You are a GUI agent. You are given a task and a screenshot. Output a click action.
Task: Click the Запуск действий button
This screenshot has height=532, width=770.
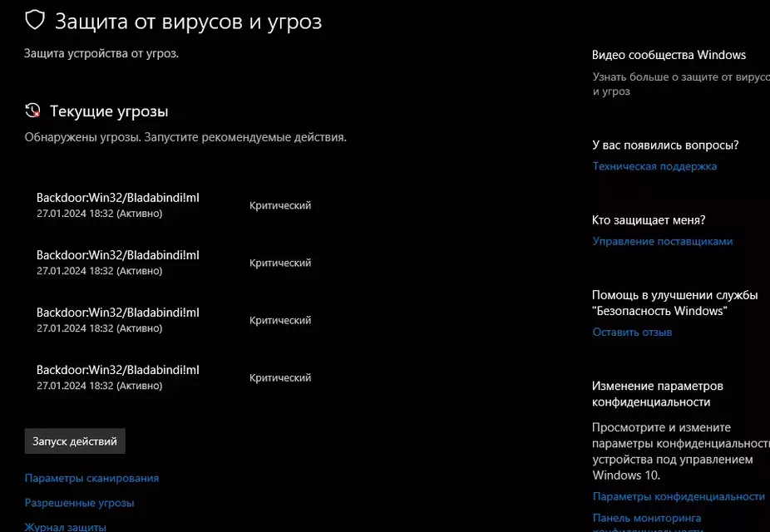[x=75, y=441]
